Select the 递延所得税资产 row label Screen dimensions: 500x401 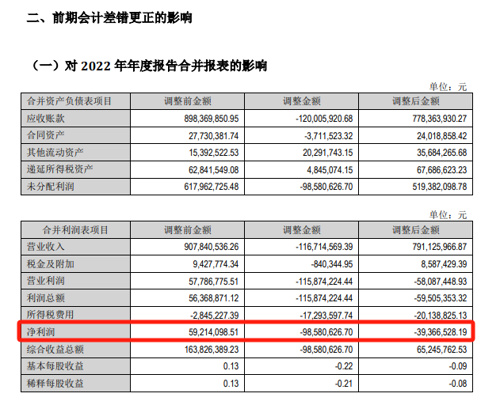(x=60, y=169)
